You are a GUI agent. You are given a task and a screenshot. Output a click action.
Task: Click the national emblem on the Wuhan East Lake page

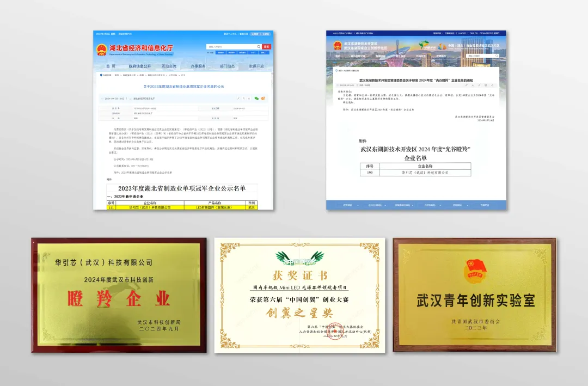pyautogui.click(x=338, y=46)
